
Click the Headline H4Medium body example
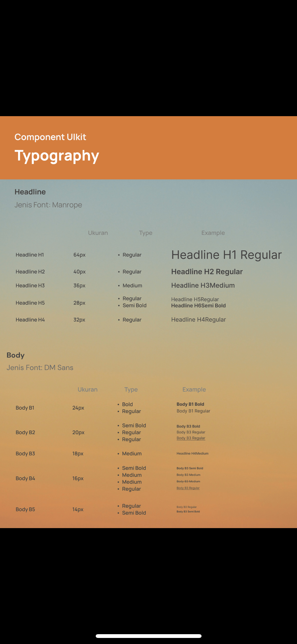click(x=192, y=454)
